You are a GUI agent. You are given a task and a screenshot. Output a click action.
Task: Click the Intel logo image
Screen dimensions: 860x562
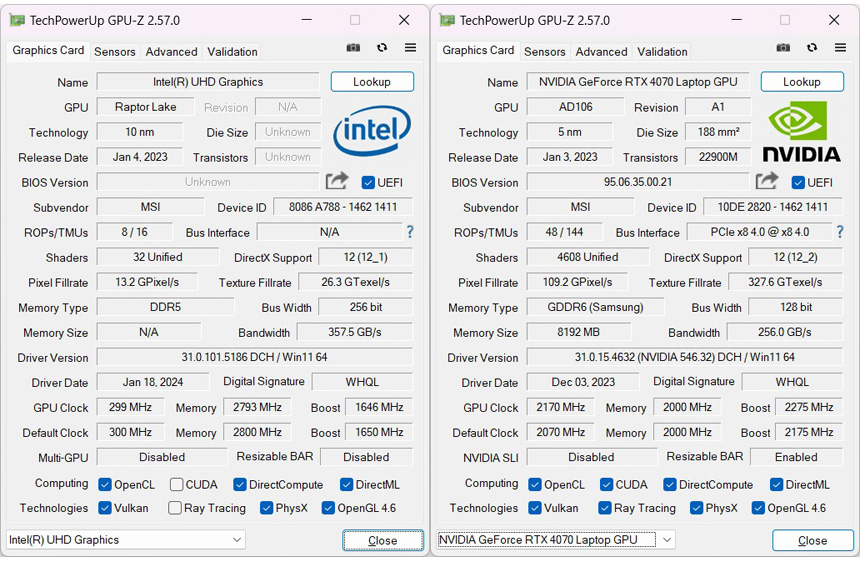click(371, 130)
